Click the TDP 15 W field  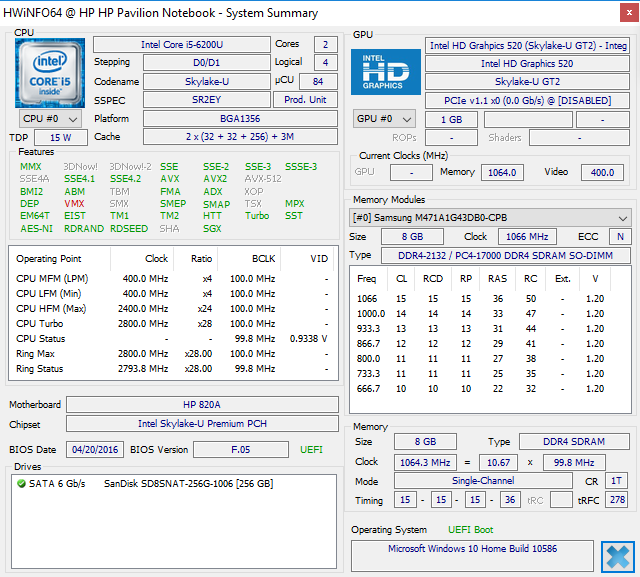pyautogui.click(x=60, y=138)
